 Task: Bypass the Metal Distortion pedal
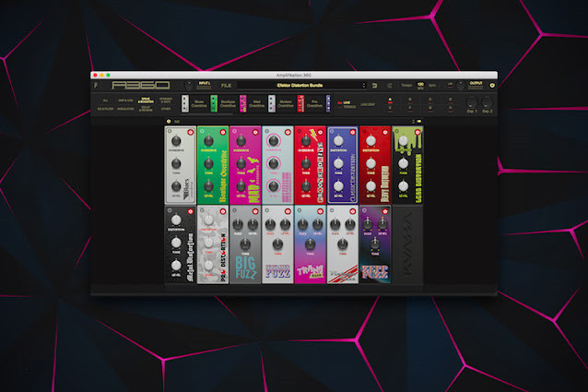[190, 211]
